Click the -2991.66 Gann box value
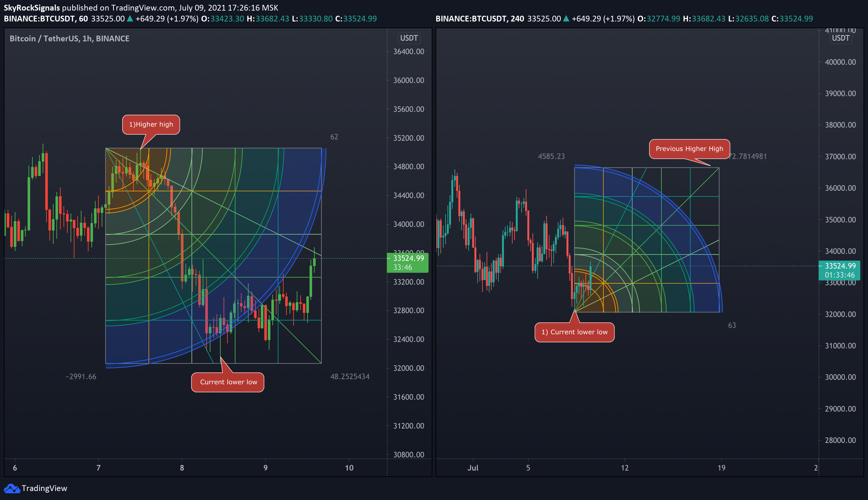 (x=81, y=377)
